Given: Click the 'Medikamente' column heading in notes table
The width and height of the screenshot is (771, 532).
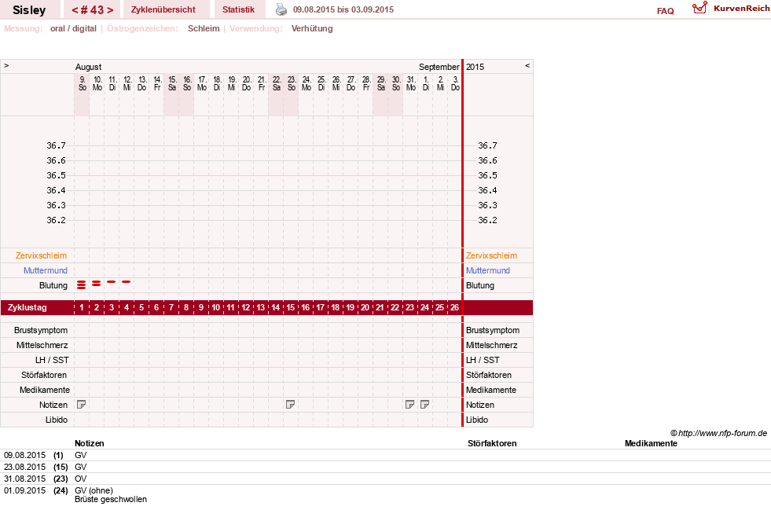Looking at the screenshot, I should tap(651, 443).
